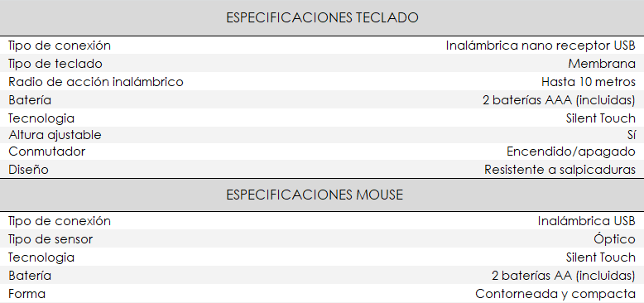The height and width of the screenshot is (303, 644).
Task: Click the Inalámbrica nano receptor USB value
Action: pos(541,46)
